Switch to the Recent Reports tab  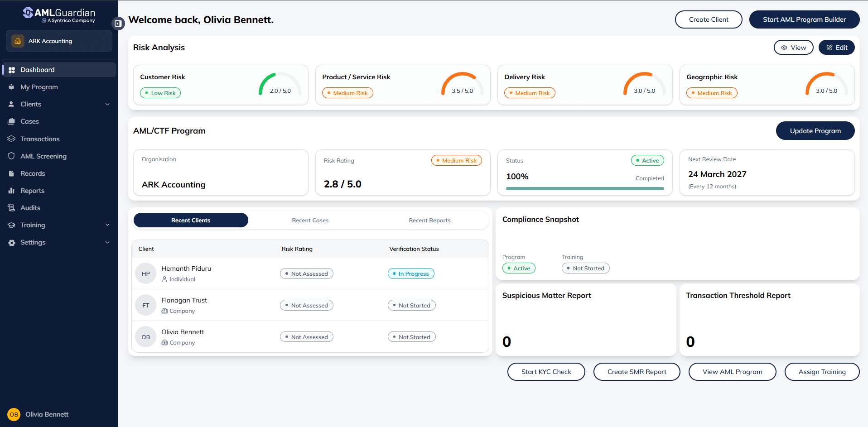[429, 221]
